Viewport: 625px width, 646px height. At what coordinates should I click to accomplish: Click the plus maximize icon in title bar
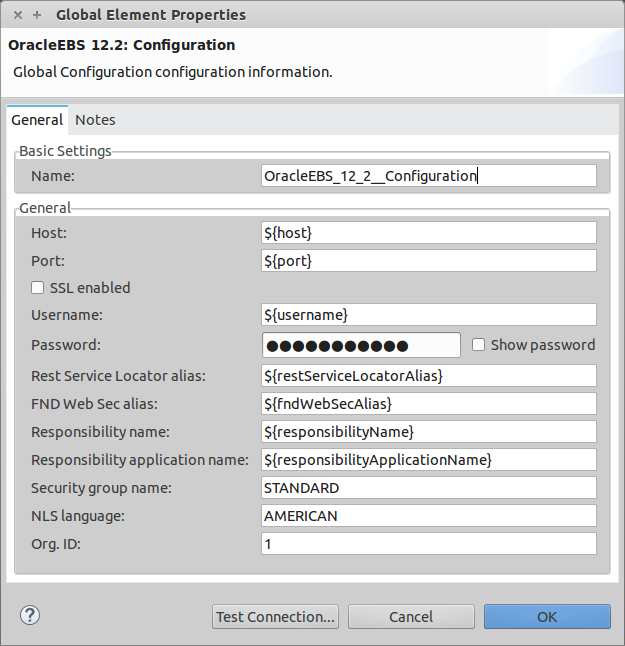click(x=37, y=15)
